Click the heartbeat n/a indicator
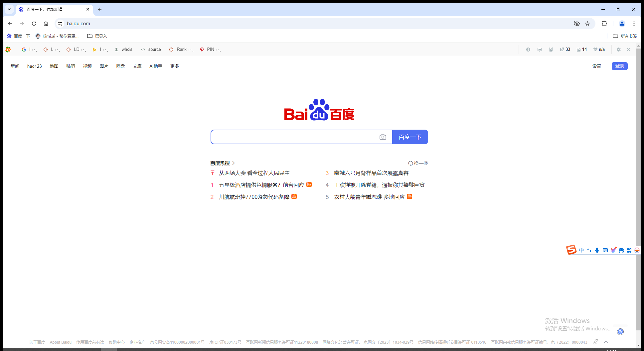 tap(599, 50)
